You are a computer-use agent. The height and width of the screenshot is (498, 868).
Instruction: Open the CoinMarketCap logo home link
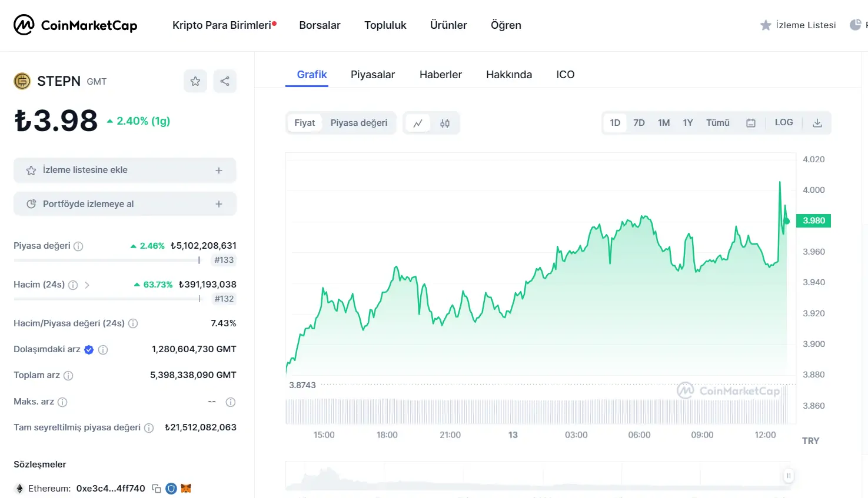pyautogui.click(x=75, y=25)
